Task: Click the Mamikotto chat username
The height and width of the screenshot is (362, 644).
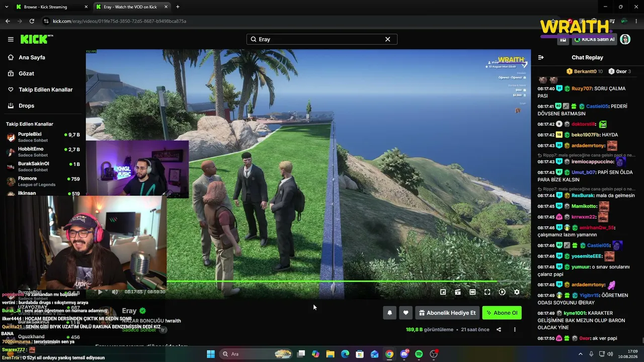Action: click(x=584, y=206)
